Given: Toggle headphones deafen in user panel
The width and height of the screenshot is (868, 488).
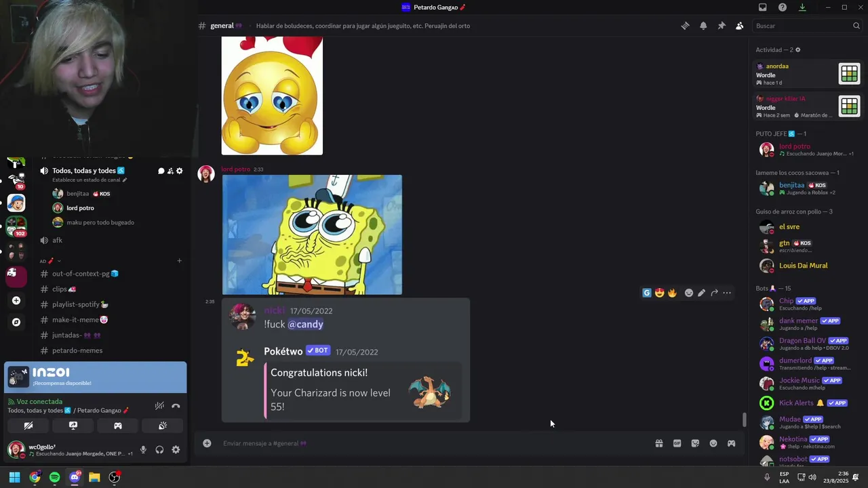Looking at the screenshot, I should pyautogui.click(x=159, y=449).
